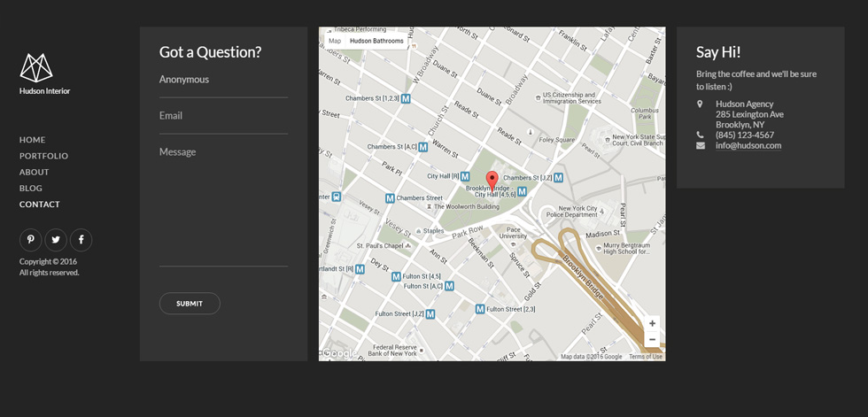The height and width of the screenshot is (417, 868).
Task: Open the Portfolio menu item
Action: coord(43,156)
